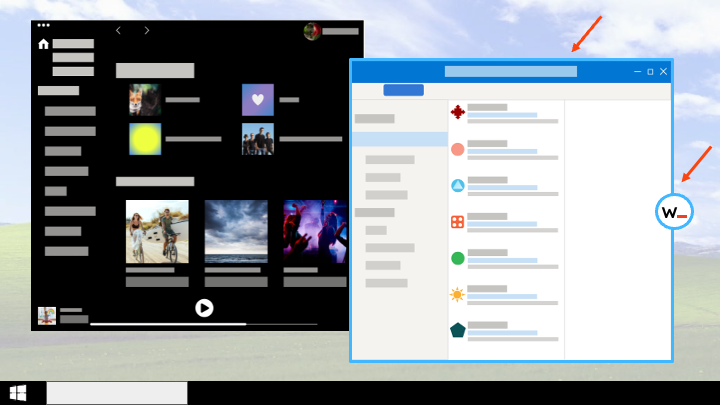Viewport: 720px width, 405px height.
Task: Select the highlighted folder in mail sidebar
Action: click(400, 139)
